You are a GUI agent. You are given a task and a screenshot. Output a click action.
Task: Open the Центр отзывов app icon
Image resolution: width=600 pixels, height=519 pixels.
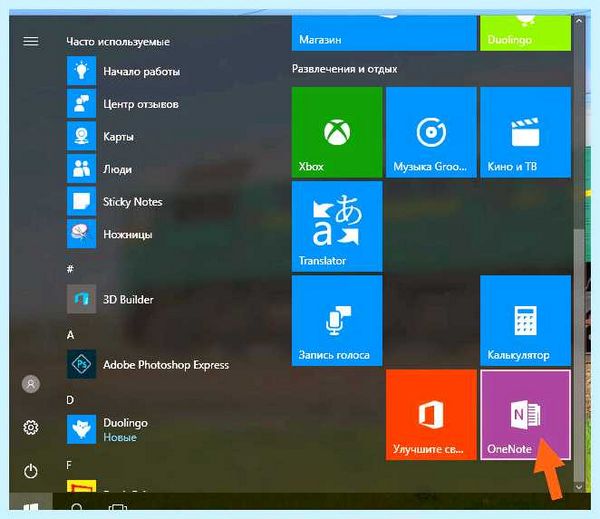coord(81,103)
